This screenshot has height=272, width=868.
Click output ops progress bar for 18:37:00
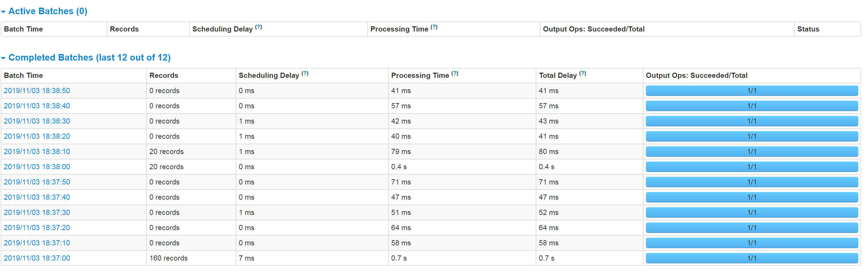click(x=752, y=258)
